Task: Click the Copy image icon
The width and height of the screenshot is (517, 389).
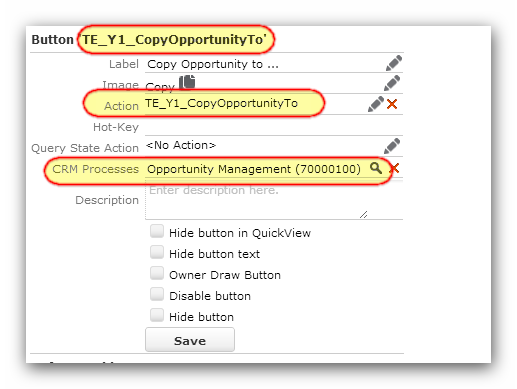Action: [187, 82]
